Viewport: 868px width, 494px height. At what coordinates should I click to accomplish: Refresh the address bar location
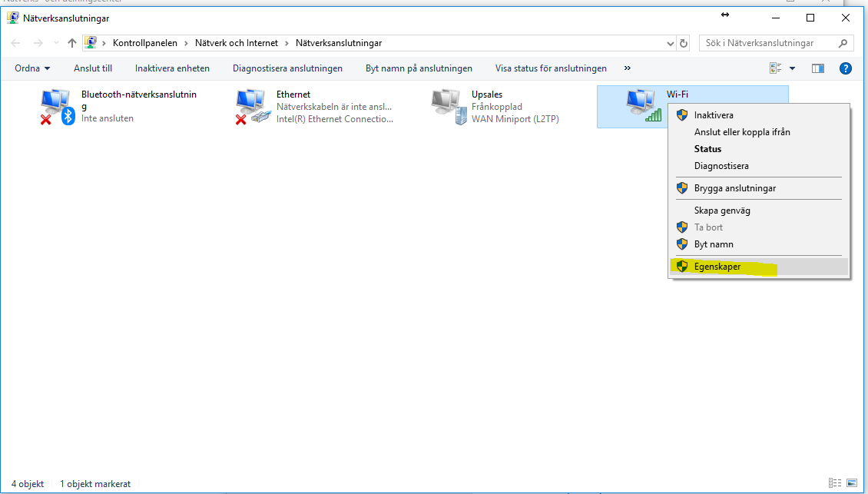pyautogui.click(x=684, y=43)
